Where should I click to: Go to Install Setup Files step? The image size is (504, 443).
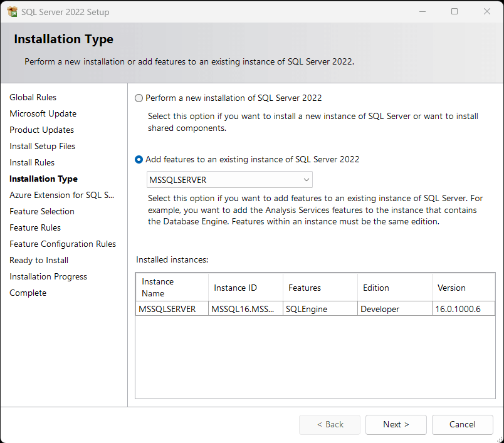pyautogui.click(x=43, y=146)
